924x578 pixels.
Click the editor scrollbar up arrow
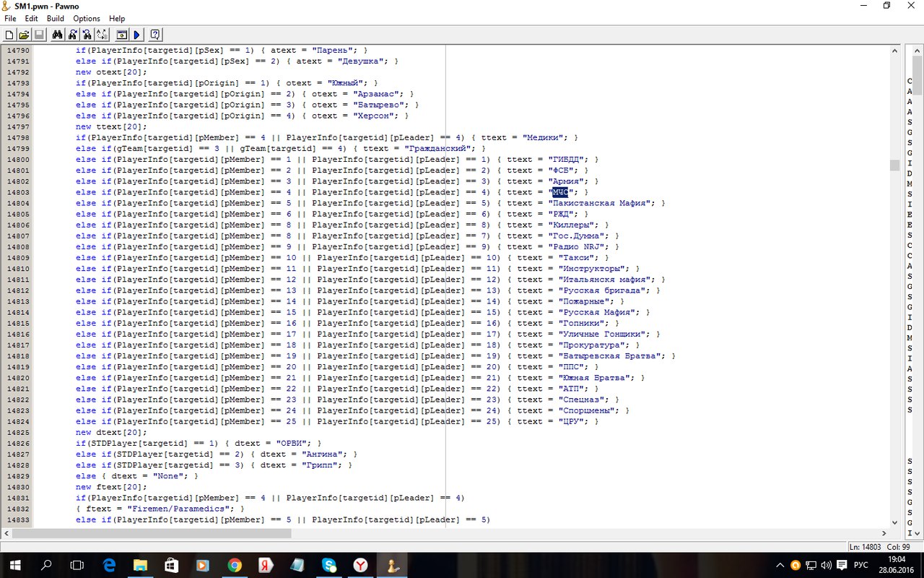pos(895,50)
